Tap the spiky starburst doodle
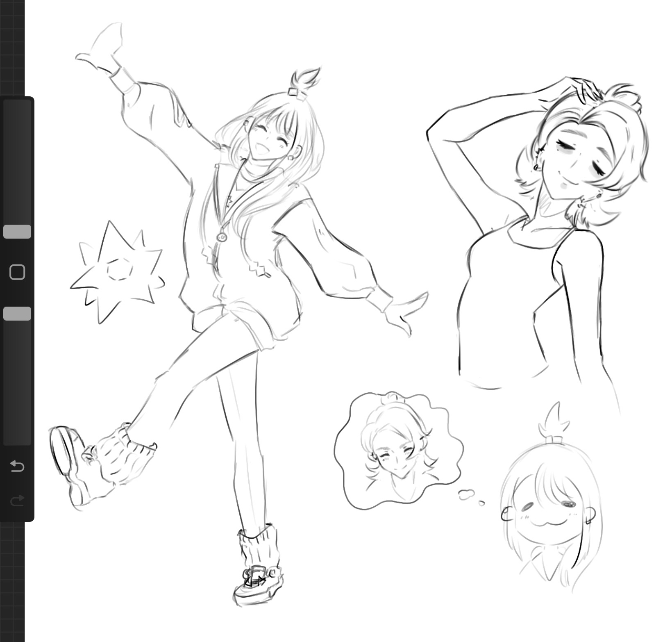 117,271
